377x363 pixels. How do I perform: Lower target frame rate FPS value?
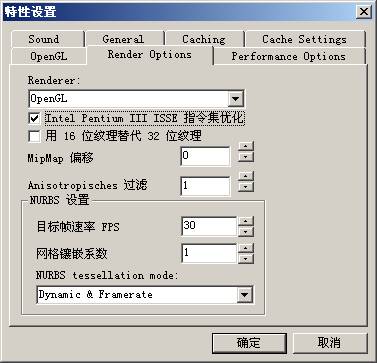pyautogui.click(x=246, y=231)
